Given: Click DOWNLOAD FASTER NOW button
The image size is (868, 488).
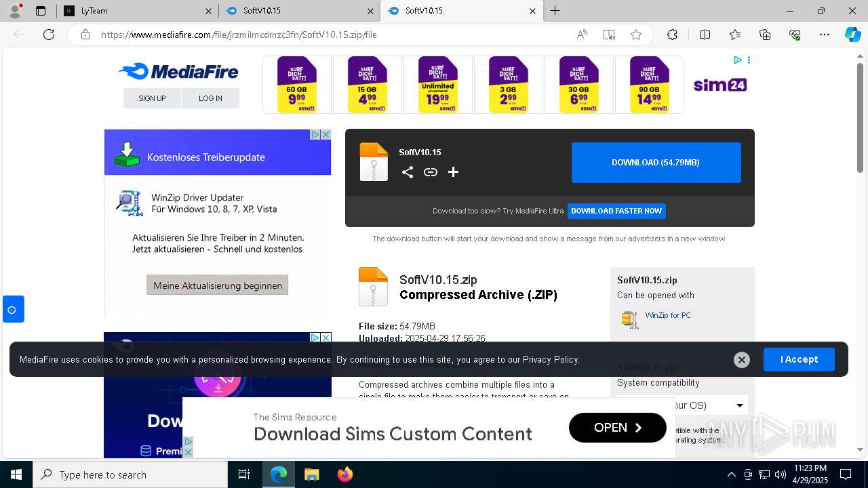Looking at the screenshot, I should click(x=616, y=211).
